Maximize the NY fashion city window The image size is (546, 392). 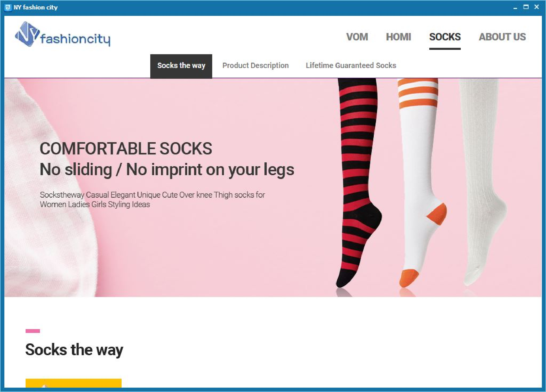526,7
